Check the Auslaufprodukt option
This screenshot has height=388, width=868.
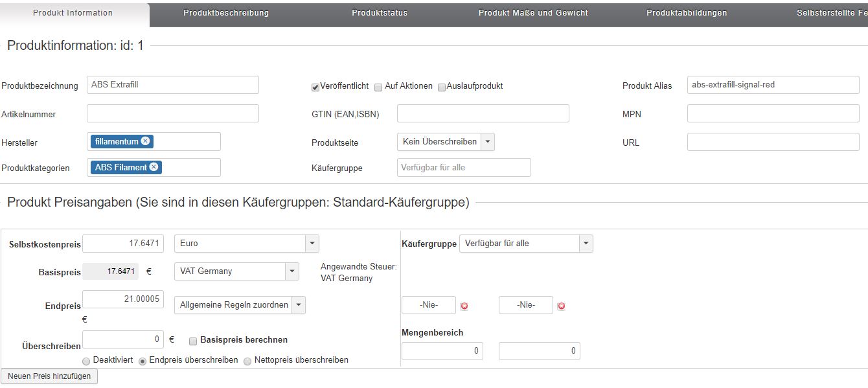442,87
